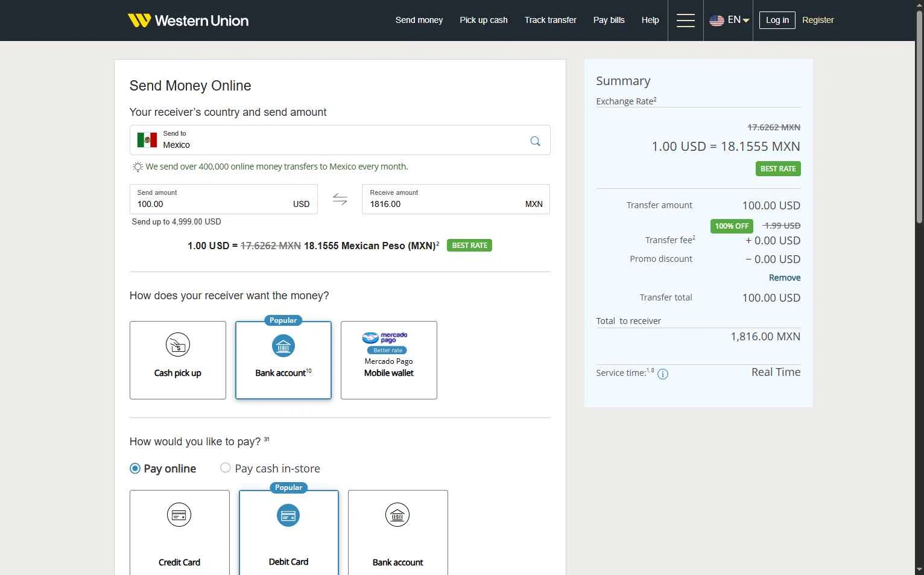Open the Send to country selector
Screen dimensions: 924x575
[340, 140]
